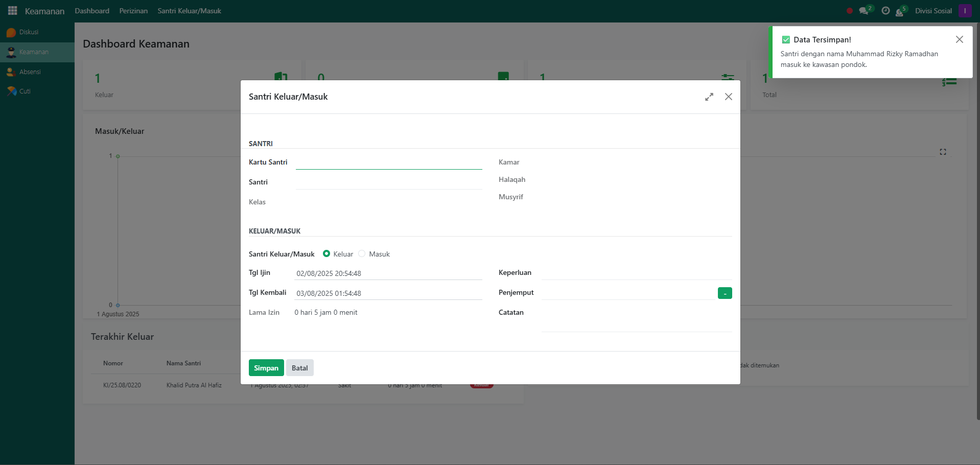Image resolution: width=980 pixels, height=465 pixels.
Task: Click the Kartu Santri input field
Action: pyautogui.click(x=388, y=162)
